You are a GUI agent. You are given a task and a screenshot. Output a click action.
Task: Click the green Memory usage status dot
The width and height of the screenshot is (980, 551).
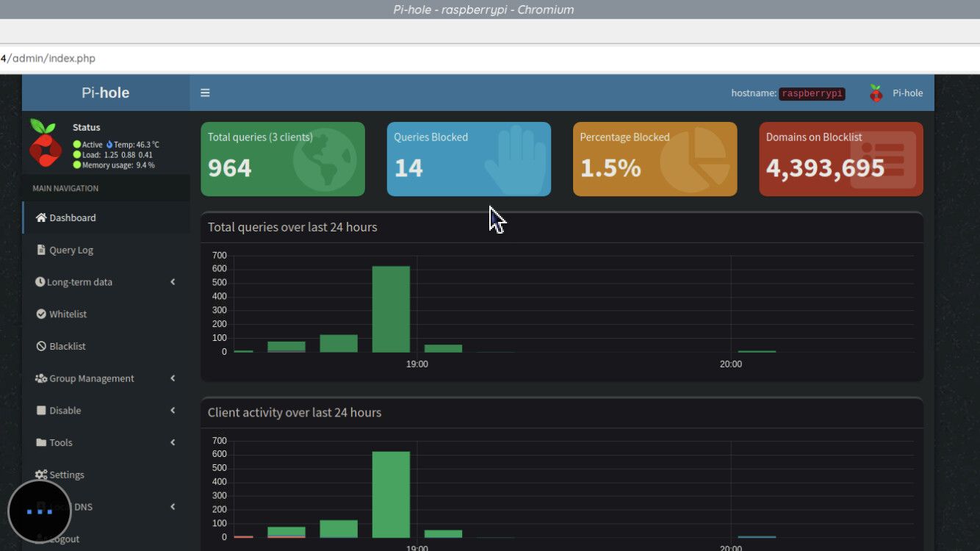77,165
